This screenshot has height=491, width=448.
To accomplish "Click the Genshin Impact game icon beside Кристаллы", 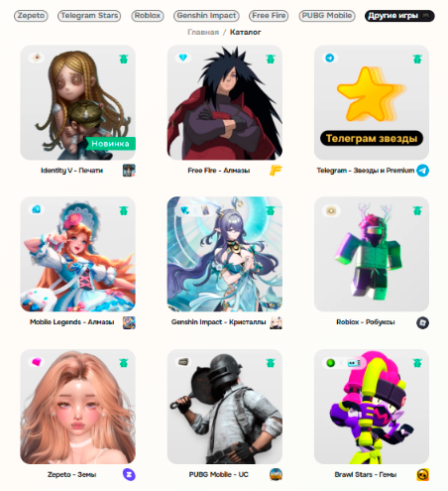I will click(x=276, y=322).
